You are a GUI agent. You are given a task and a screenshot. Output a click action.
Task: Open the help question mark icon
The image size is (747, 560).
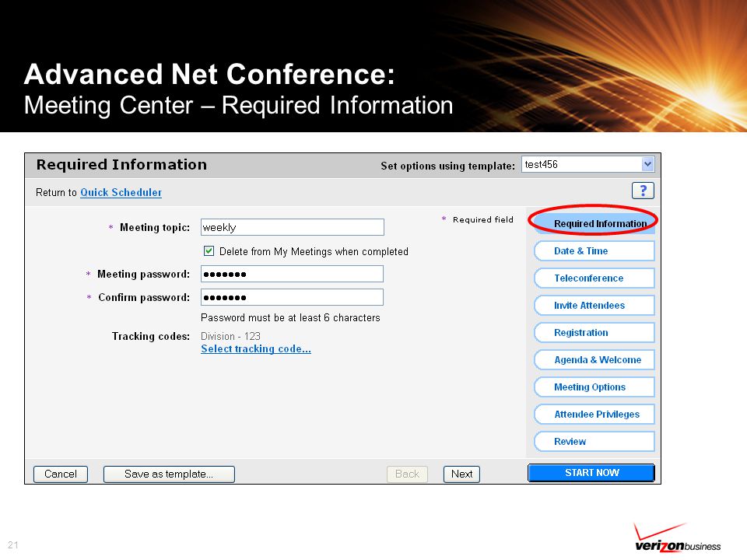point(643,191)
